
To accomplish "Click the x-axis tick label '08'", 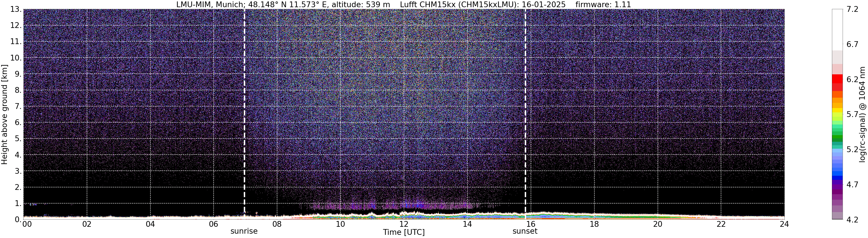I will (277, 224).
